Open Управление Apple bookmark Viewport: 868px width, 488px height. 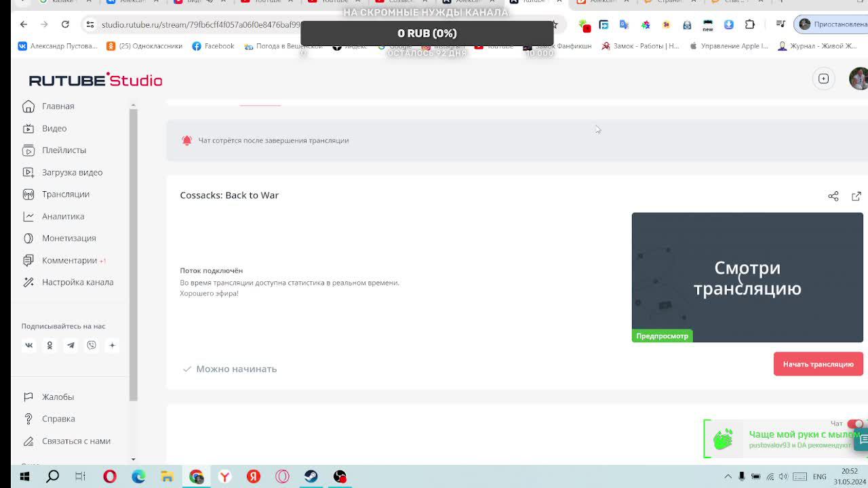729,46
